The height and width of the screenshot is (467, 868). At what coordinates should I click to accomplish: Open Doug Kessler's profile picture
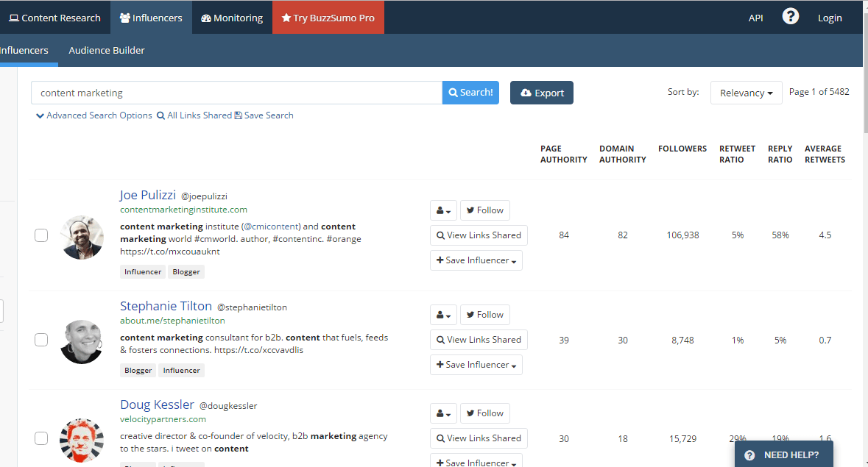click(x=82, y=440)
